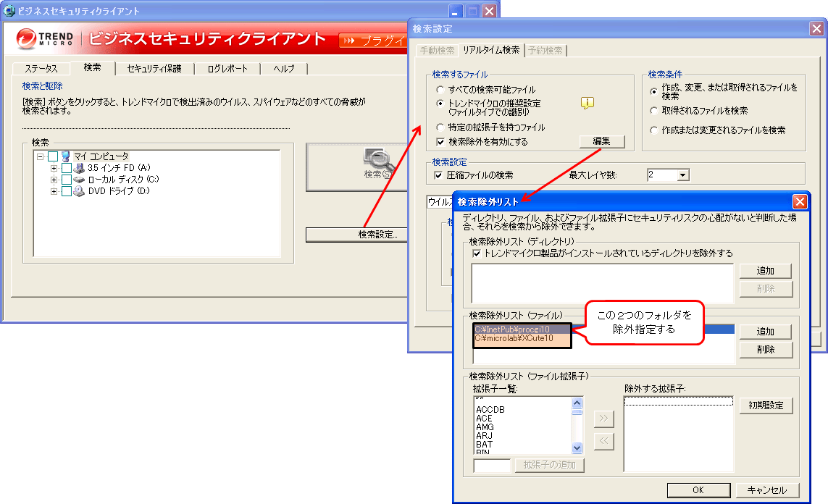828x504 pixels.
Task: Click the Trend Micro logo
Action: pos(45,38)
